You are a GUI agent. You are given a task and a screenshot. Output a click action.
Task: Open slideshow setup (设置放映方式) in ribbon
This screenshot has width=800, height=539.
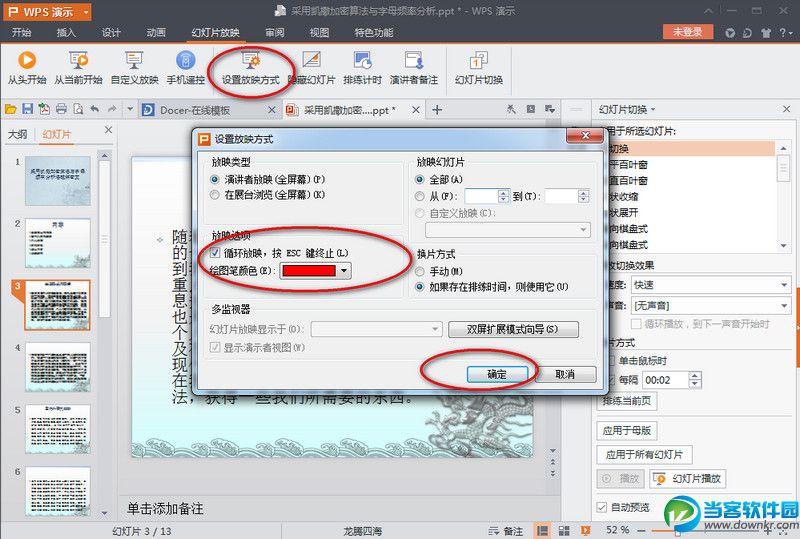click(x=251, y=67)
